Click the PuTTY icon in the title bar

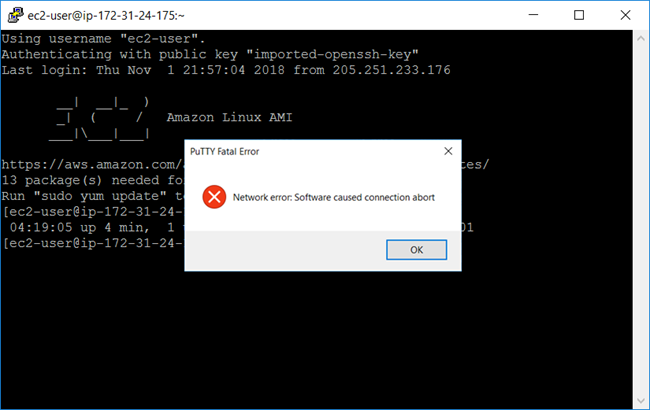[x=14, y=15]
